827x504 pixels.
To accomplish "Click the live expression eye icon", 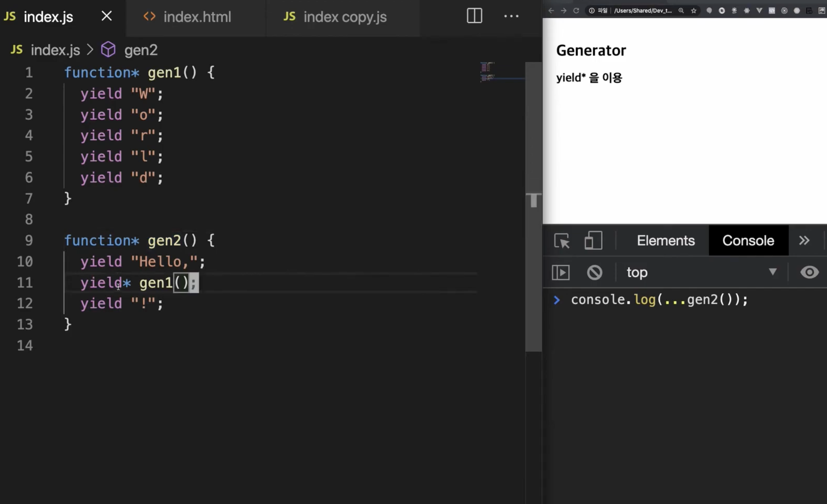I will click(809, 273).
